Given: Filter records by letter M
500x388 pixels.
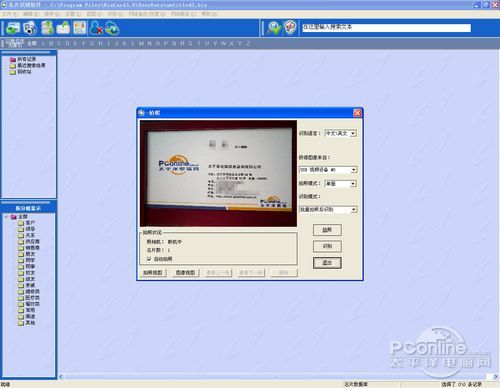Looking at the screenshot, I should 141,43.
